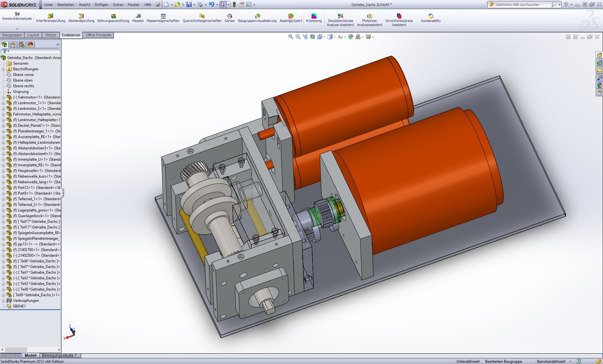Open the display style dropdown arrow
Screen dimensions: 603x364
(x=335, y=37)
